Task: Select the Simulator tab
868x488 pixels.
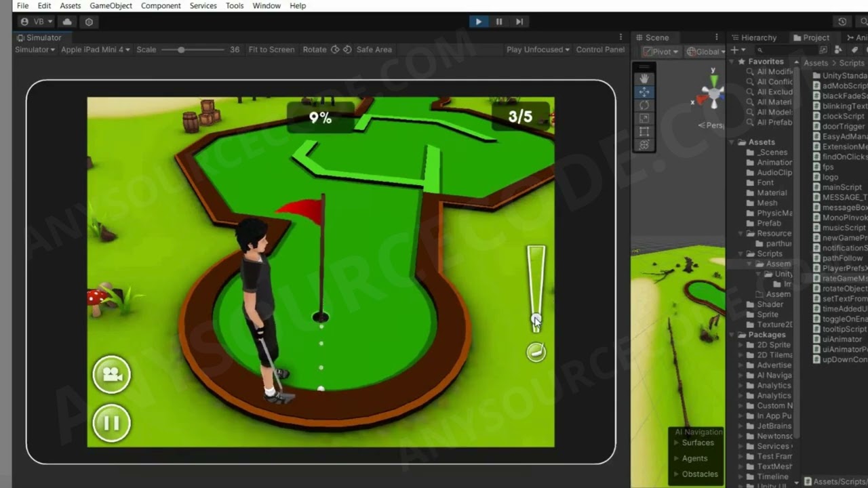Action: [x=39, y=37]
